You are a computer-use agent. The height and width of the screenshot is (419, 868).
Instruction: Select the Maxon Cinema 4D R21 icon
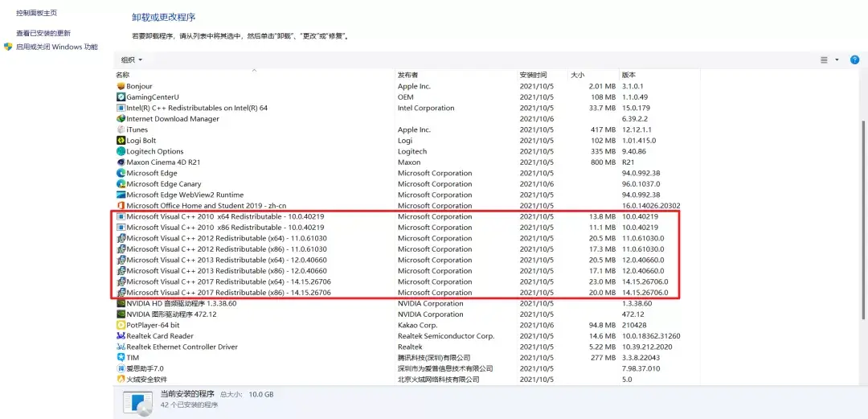point(121,162)
